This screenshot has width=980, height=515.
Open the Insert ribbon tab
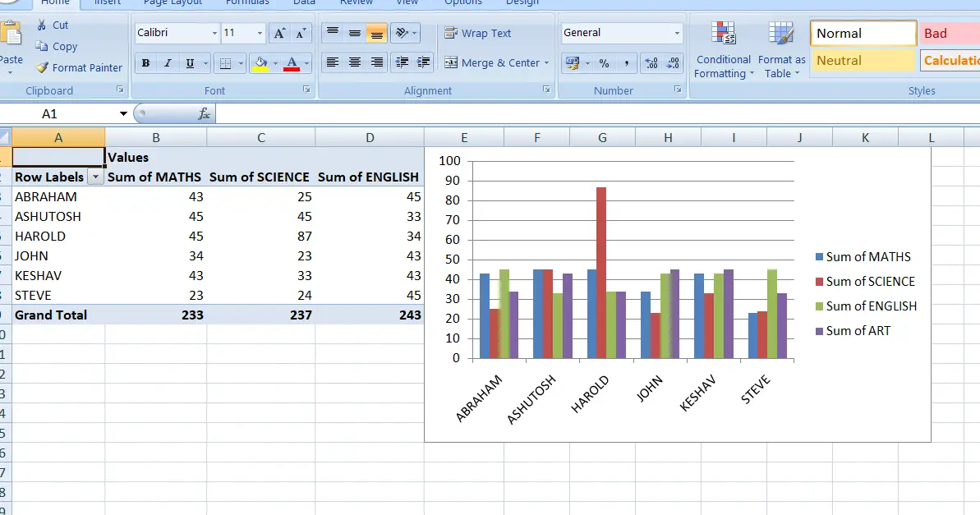point(108,2)
